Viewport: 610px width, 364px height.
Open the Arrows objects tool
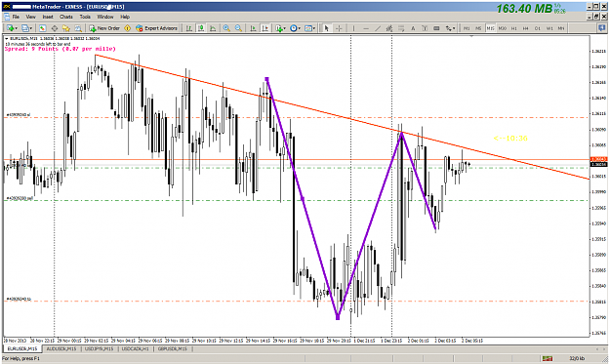tap(449, 28)
